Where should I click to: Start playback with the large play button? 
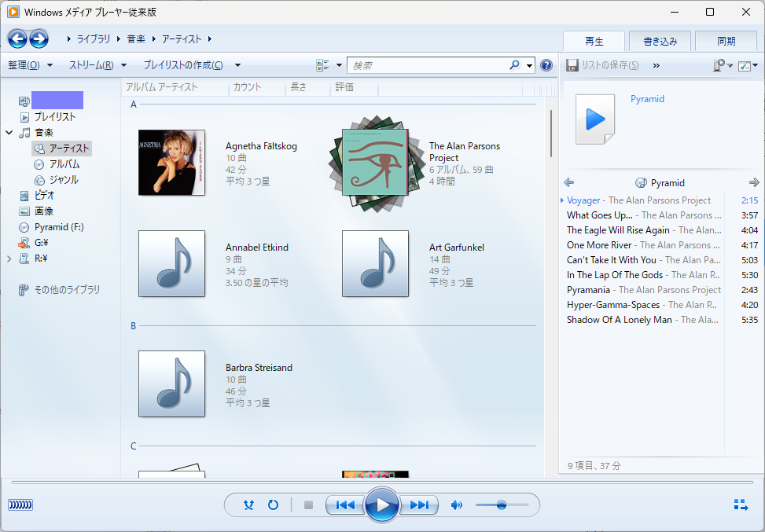pos(382,504)
